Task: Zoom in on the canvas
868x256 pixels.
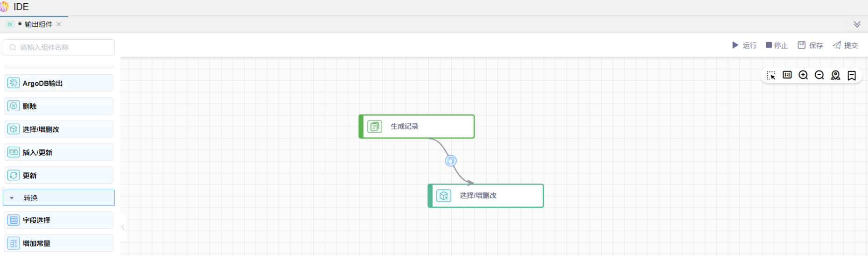Action: click(x=803, y=75)
